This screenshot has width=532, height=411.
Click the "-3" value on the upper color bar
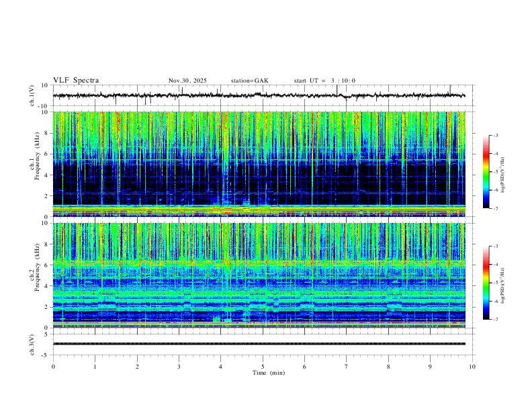496,135
